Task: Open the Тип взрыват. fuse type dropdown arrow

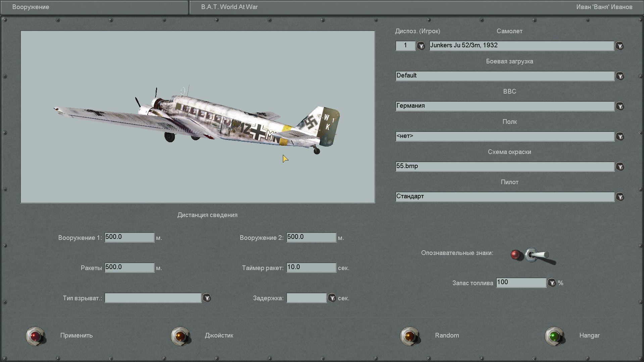Action: [207, 298]
